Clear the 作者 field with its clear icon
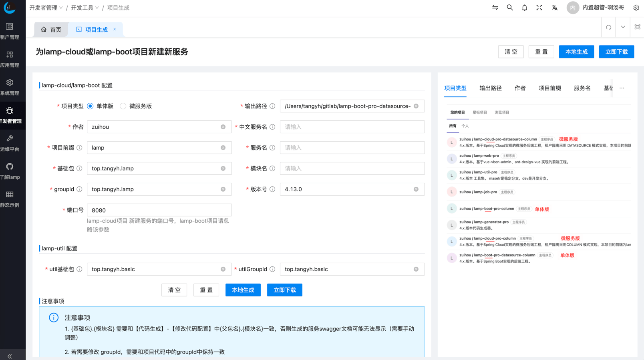 point(223,127)
